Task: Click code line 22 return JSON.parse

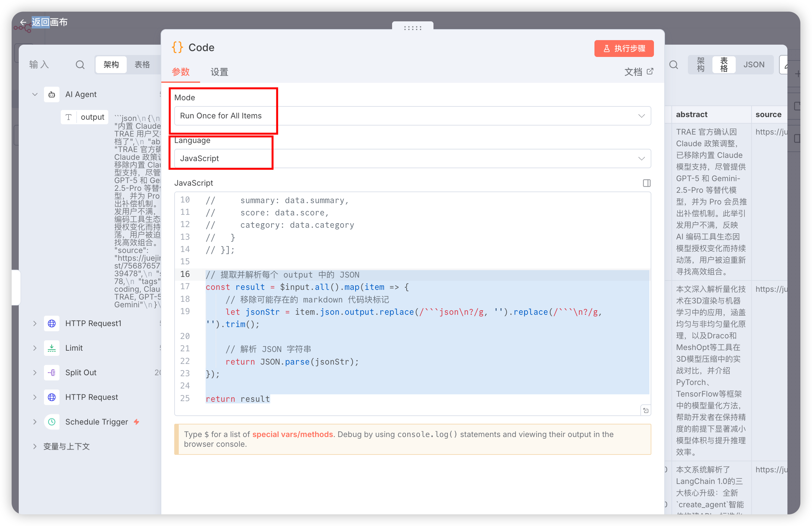Action: (x=292, y=361)
